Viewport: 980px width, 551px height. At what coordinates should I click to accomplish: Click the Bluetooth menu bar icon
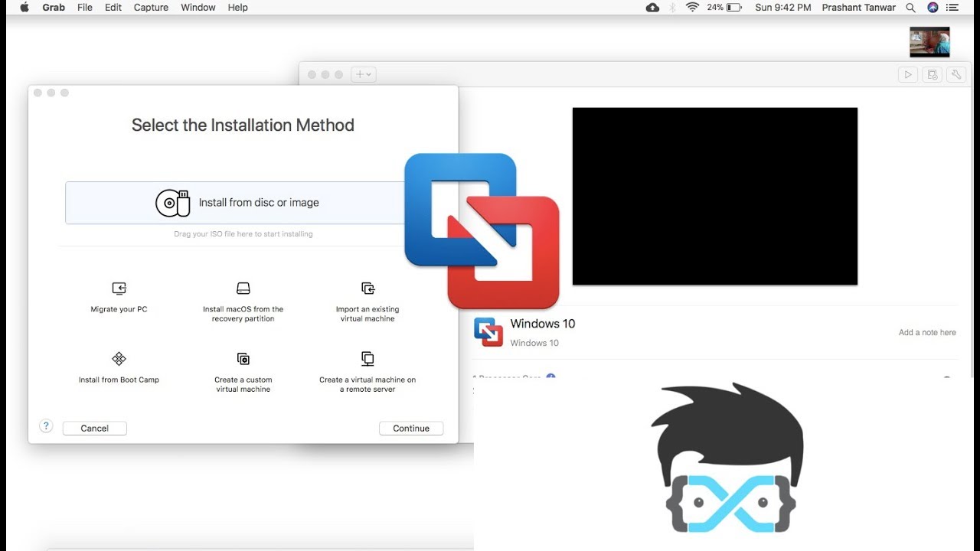673,7
